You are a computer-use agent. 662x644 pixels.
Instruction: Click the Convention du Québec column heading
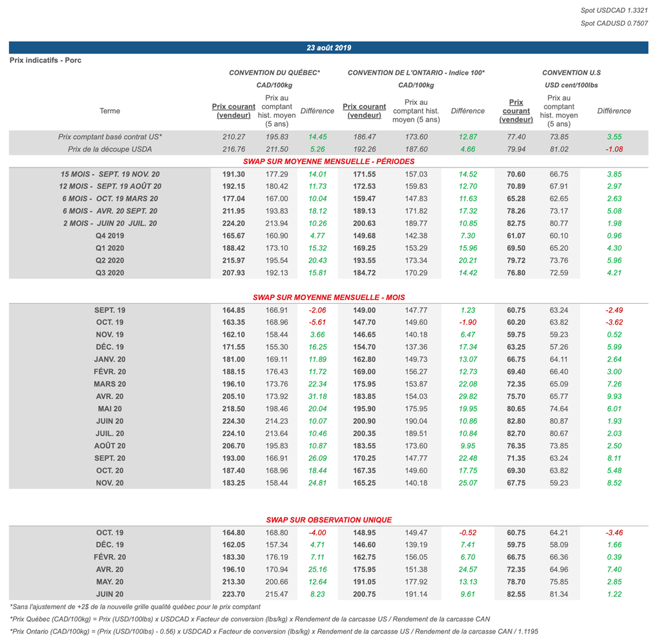click(x=275, y=73)
